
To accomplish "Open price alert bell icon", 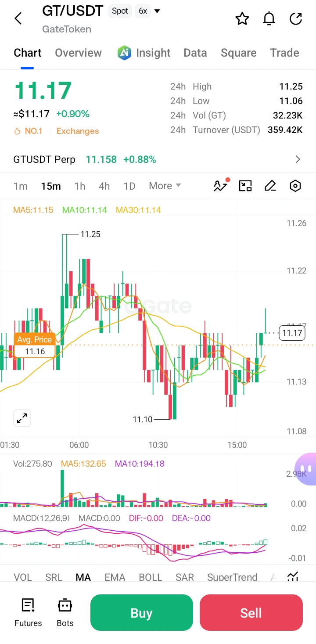I will (269, 19).
